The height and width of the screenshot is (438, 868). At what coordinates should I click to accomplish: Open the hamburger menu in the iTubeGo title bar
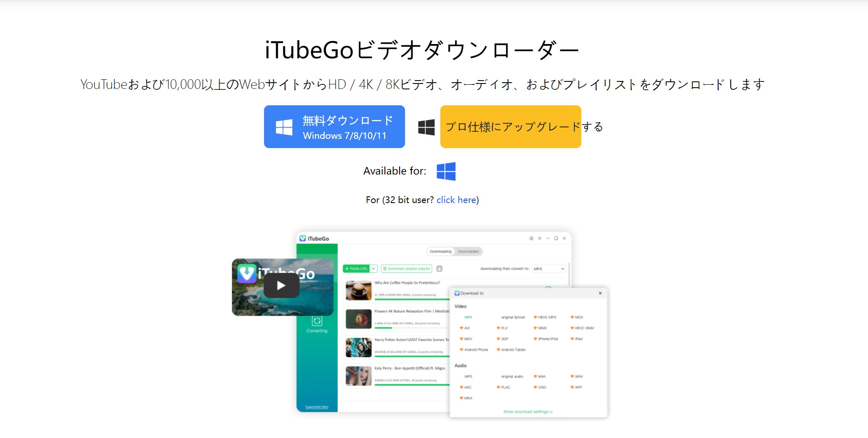540,238
